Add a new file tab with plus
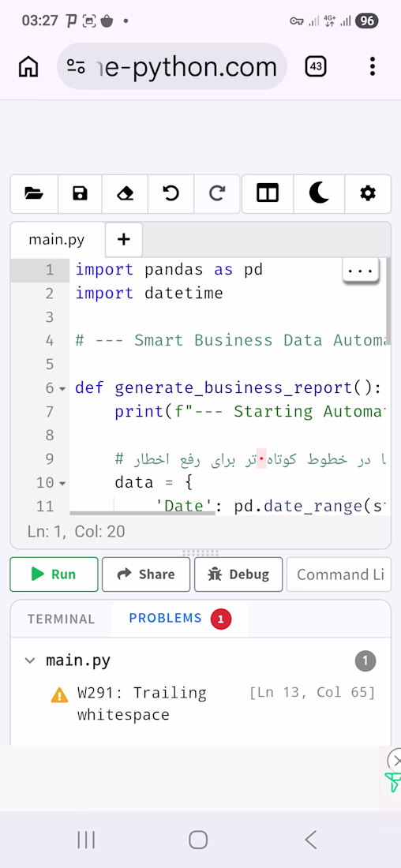401x868 pixels. (x=124, y=239)
